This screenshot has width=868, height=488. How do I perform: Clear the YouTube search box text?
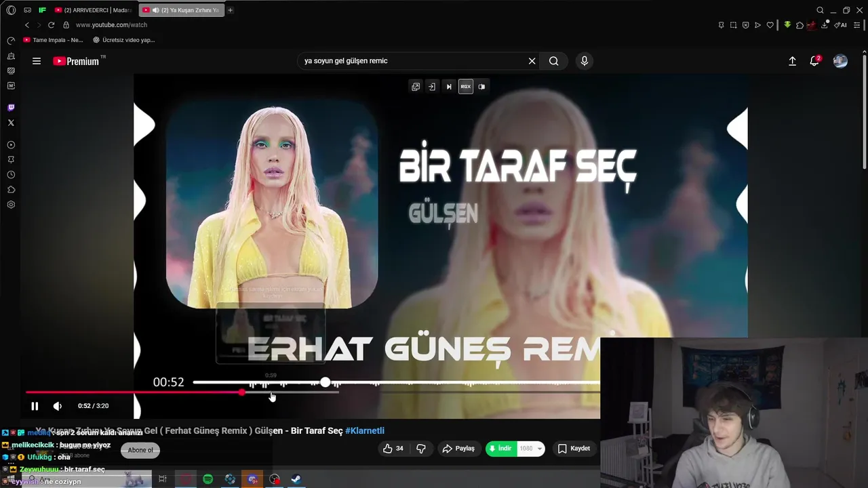(532, 61)
